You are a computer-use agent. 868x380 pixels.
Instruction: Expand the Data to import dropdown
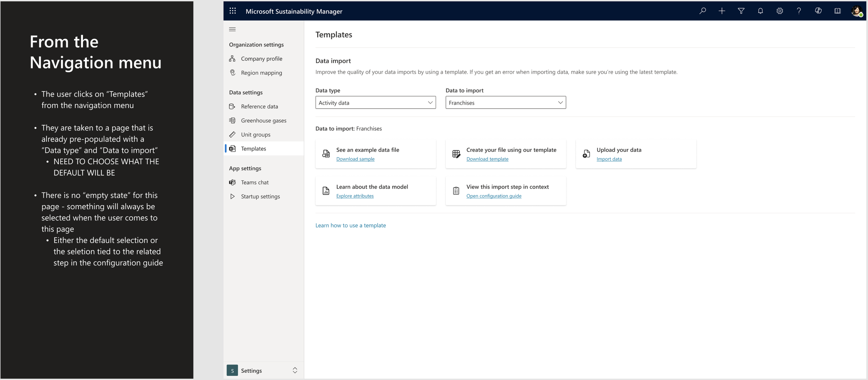506,103
